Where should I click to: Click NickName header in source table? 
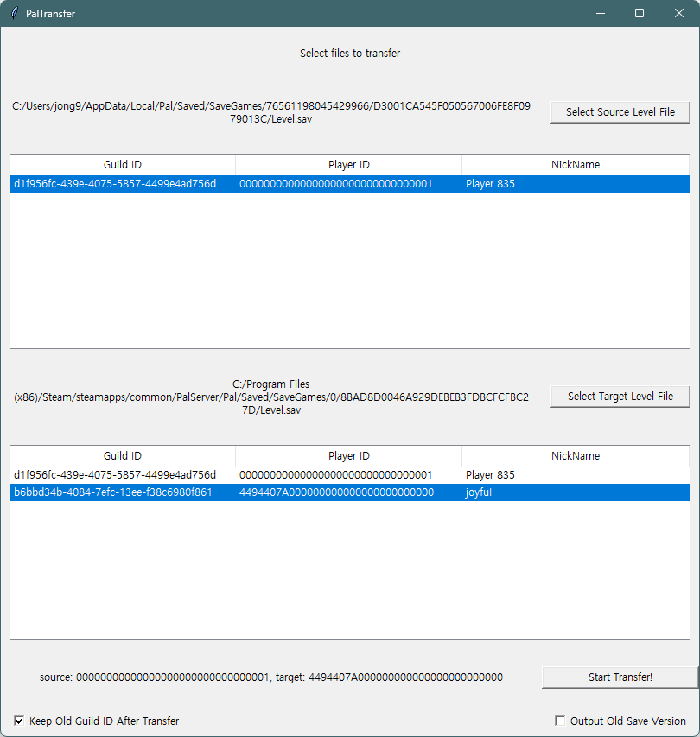click(x=576, y=164)
